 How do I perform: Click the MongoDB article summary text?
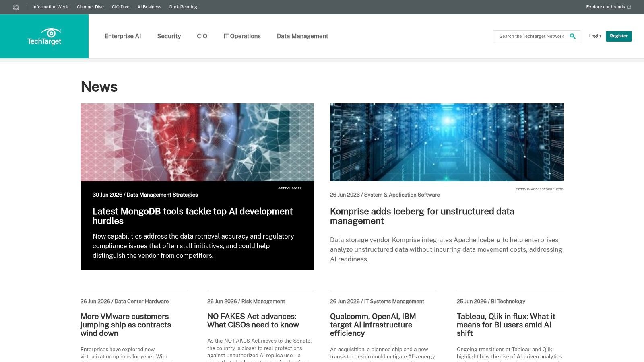coord(193,246)
